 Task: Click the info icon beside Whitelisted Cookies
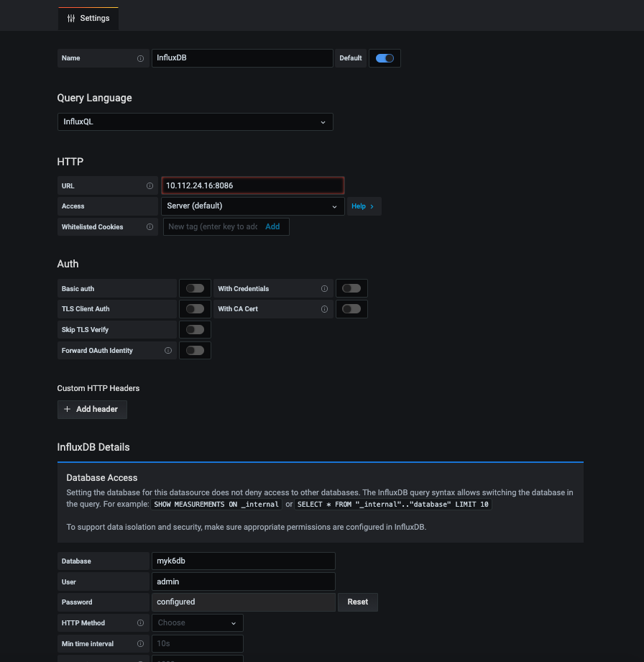[149, 226]
